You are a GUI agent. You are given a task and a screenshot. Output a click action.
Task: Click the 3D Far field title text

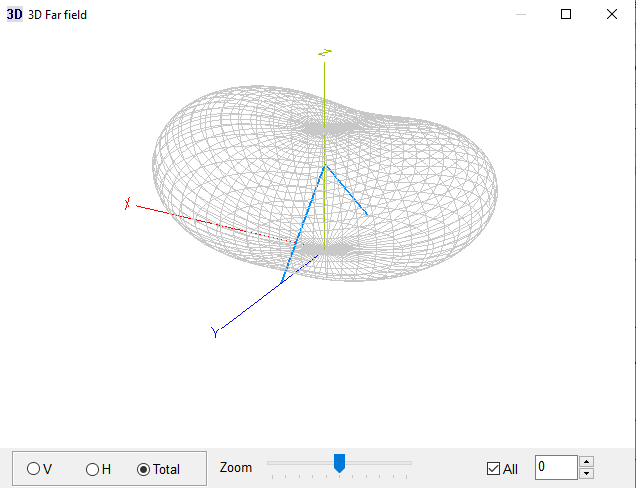point(57,15)
